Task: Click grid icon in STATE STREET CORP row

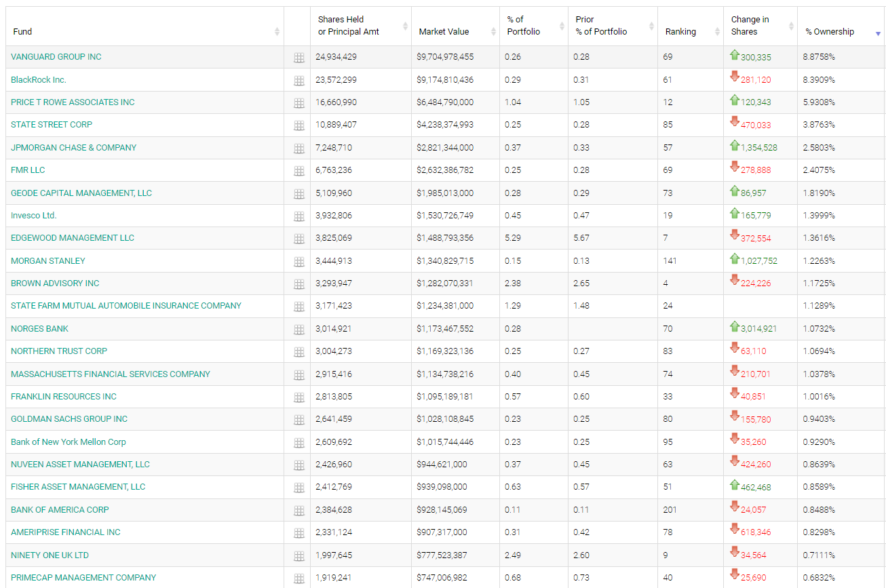Action: click(x=298, y=125)
